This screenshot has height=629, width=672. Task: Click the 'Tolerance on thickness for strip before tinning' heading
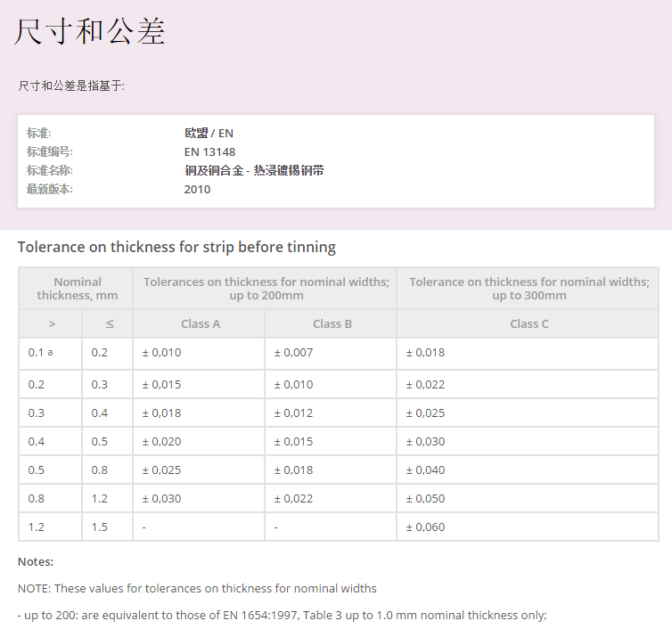pos(176,247)
